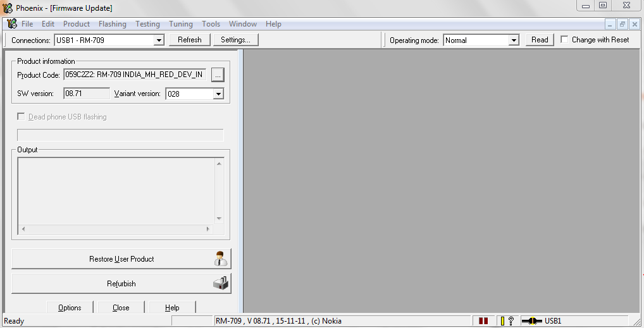Screen dimensions: 644x328
Task: Browse product code with the ... button
Action: click(218, 75)
